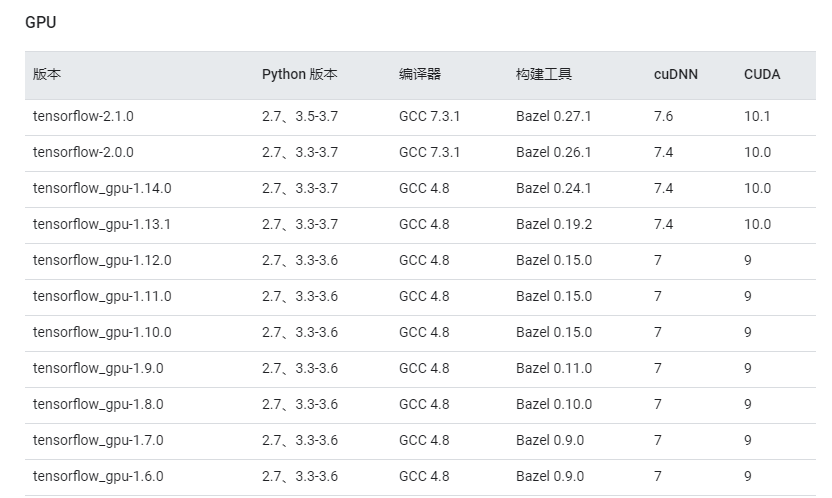Click cuDNN 7.4 in tensorflow-2.0.0 row
The height and width of the screenshot is (498, 832).
(x=663, y=152)
